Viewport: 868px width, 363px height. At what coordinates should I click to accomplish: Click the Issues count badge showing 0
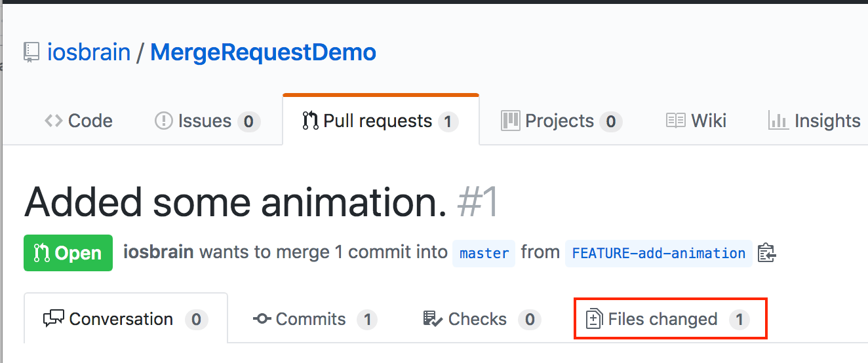pyautogui.click(x=248, y=122)
